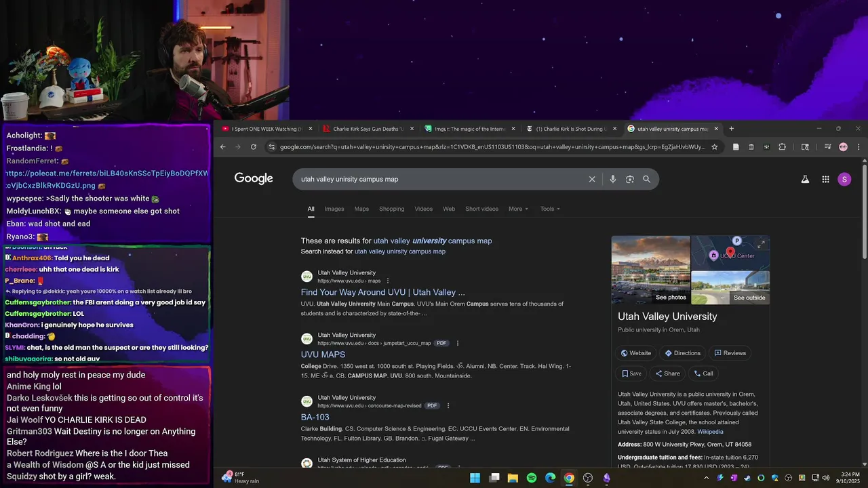Click the Google search text field

(x=441, y=179)
